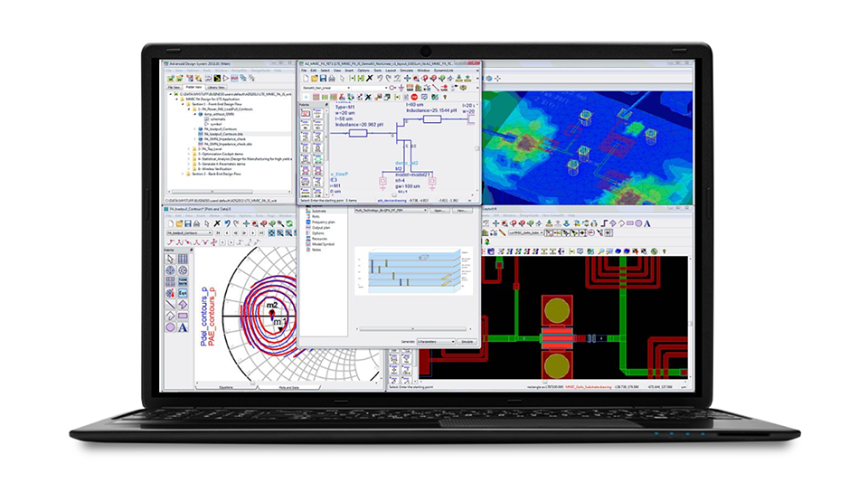Select the rectangular plot grid icon
This screenshot has height=492, width=868.
[184, 259]
